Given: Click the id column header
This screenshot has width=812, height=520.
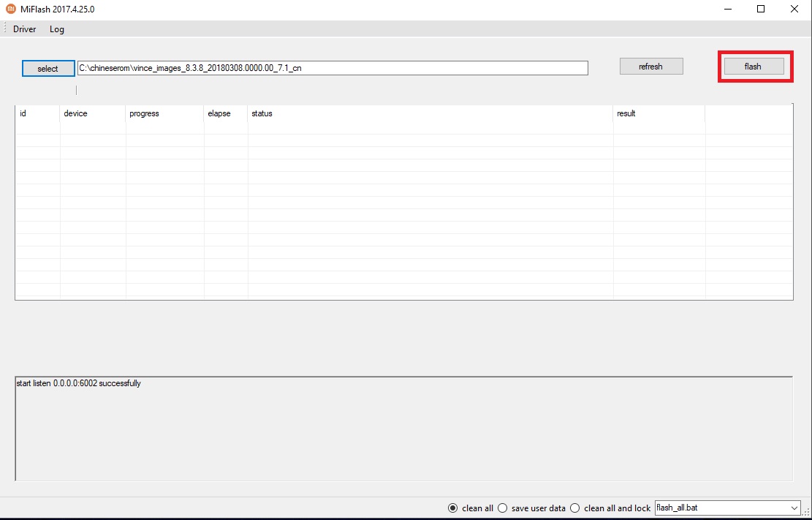Looking at the screenshot, I should tap(37, 113).
